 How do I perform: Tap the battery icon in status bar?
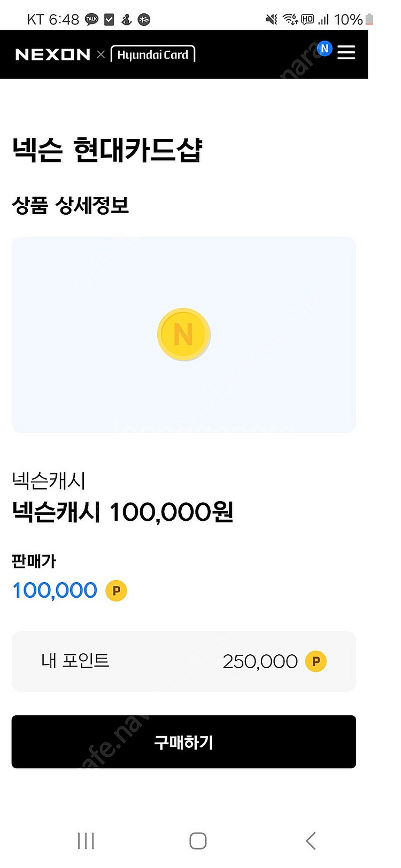[369, 20]
